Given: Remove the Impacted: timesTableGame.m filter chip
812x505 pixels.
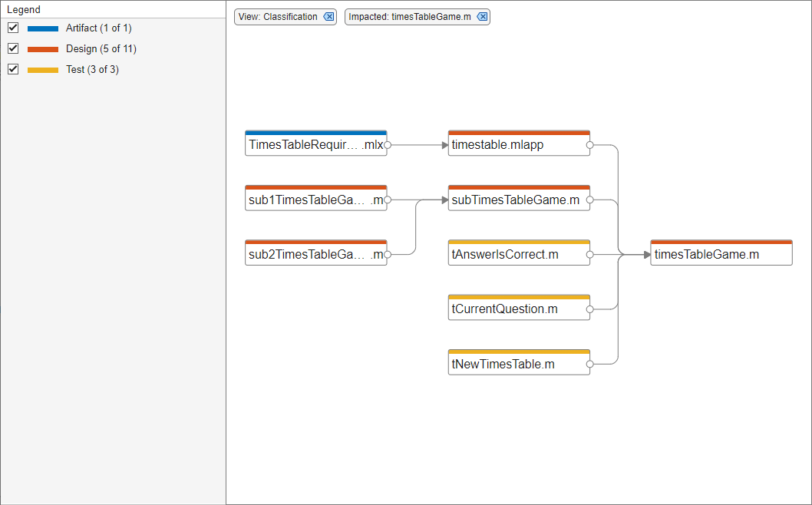Looking at the screenshot, I should coord(482,17).
